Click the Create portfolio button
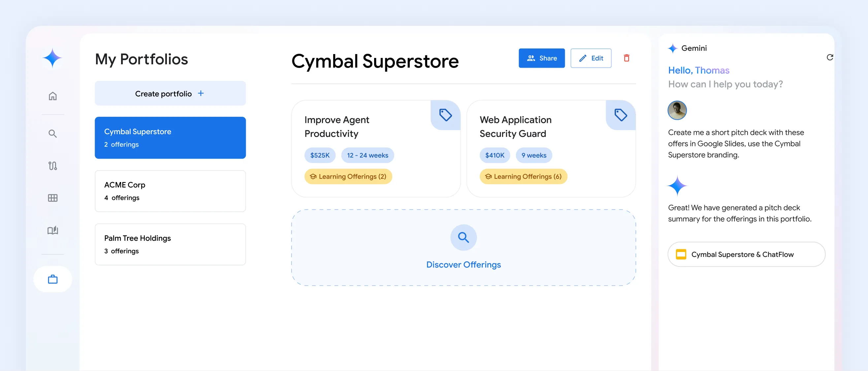Screen dimensions: 868x371 170,93
